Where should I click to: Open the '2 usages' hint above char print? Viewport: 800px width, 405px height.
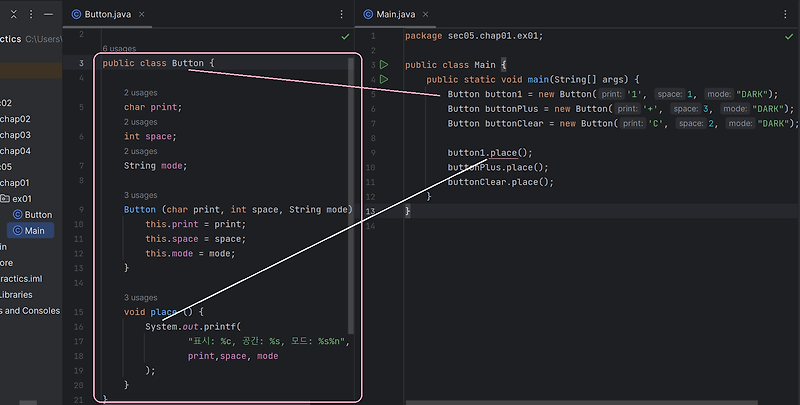[140, 93]
